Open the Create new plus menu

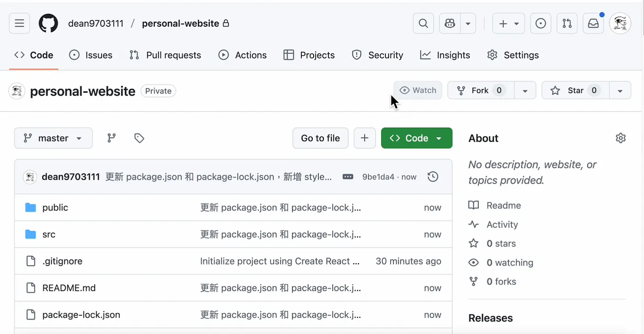pyautogui.click(x=509, y=23)
